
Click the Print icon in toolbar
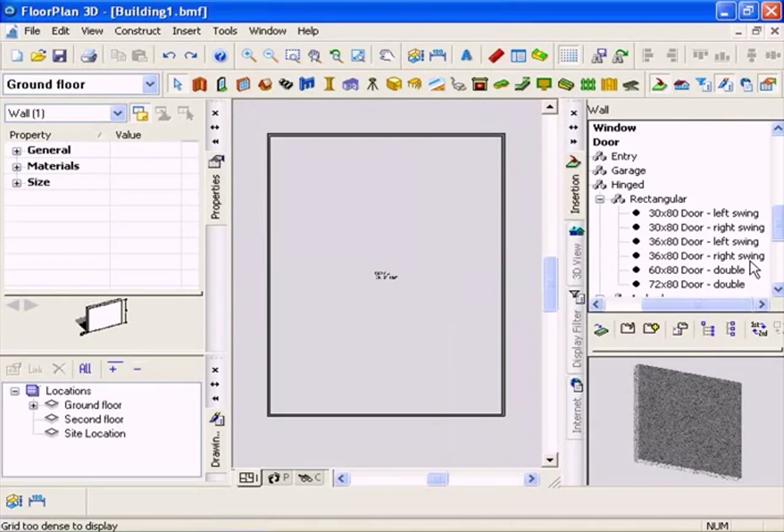89,56
